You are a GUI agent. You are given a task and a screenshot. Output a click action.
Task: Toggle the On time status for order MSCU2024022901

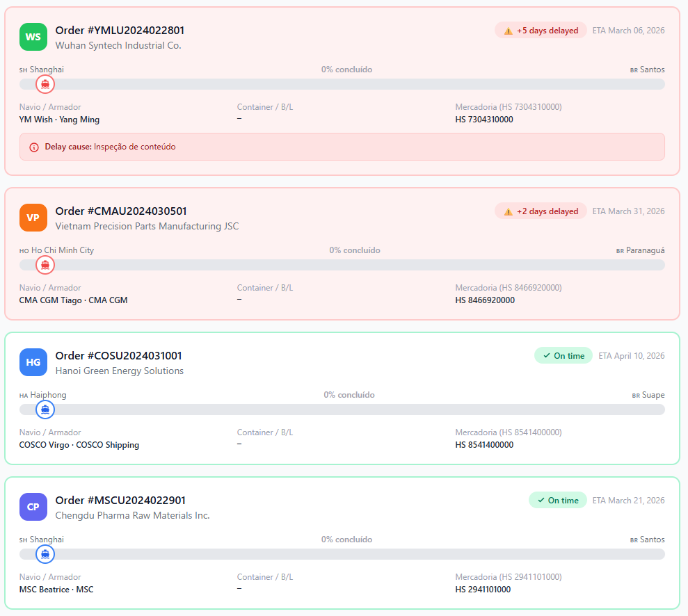(557, 500)
